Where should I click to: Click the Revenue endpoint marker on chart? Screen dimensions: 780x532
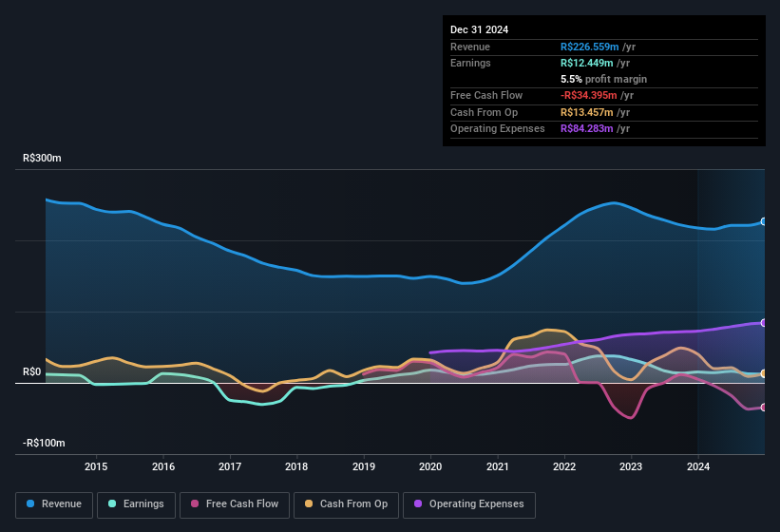coord(764,221)
